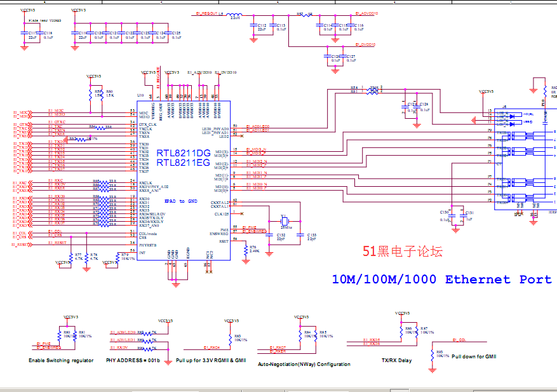This screenshot has width=557, height=392.
Task: Click the E1_MDI3_N net label
Action: click(x=256, y=150)
